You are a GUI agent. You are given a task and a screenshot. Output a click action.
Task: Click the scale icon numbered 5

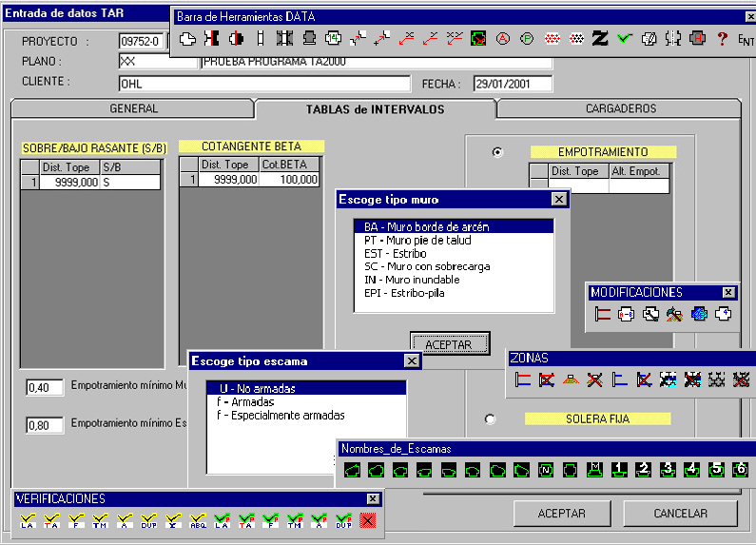[716, 470]
